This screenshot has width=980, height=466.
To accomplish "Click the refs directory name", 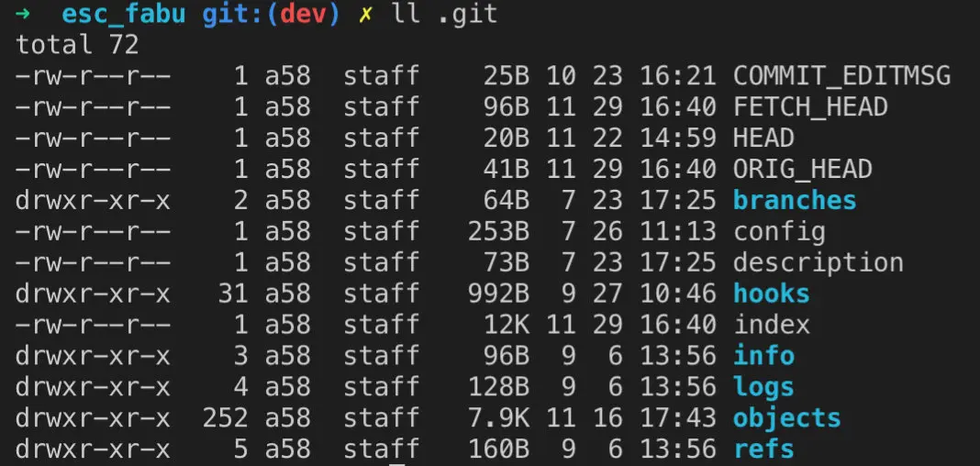I will click(x=763, y=449).
